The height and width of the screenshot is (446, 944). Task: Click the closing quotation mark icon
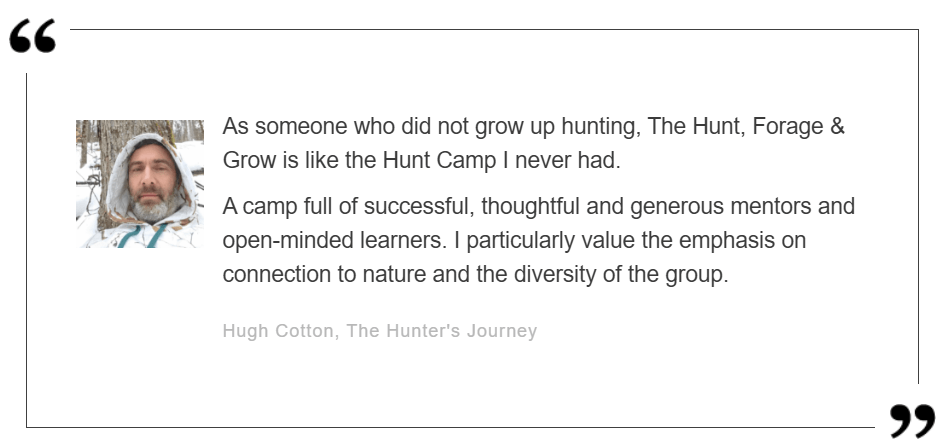click(x=913, y=421)
